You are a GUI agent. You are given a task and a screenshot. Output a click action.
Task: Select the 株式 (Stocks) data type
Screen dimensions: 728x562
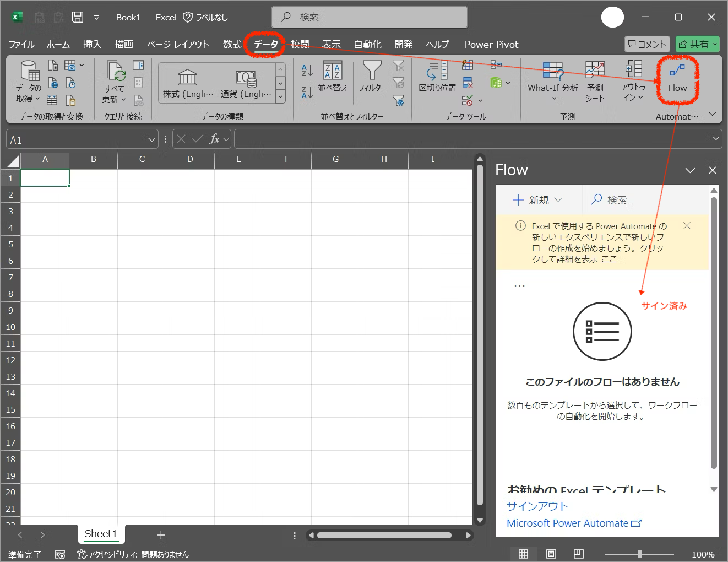coord(188,84)
